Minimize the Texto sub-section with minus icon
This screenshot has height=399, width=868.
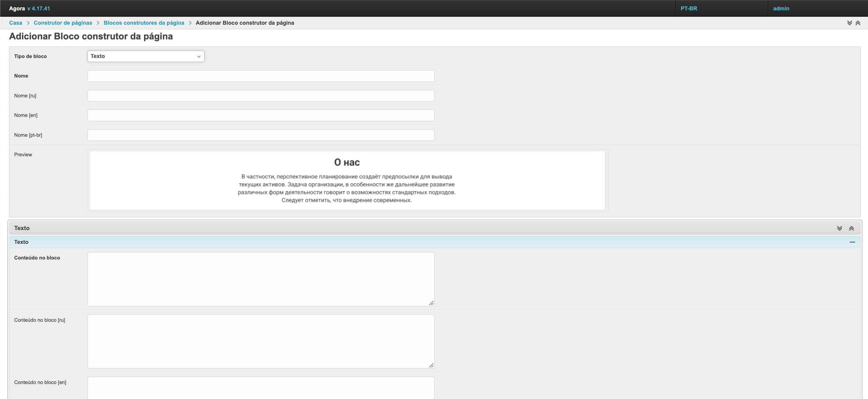[x=852, y=242]
